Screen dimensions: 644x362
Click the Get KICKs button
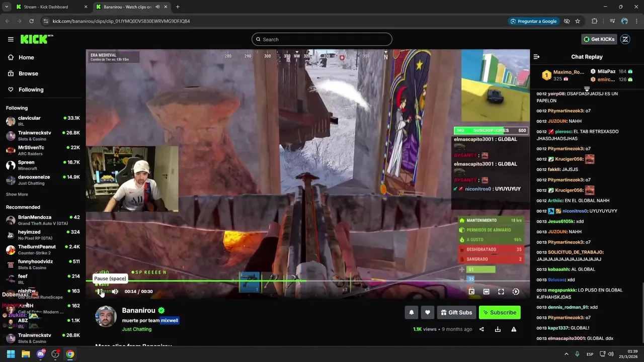599,39
